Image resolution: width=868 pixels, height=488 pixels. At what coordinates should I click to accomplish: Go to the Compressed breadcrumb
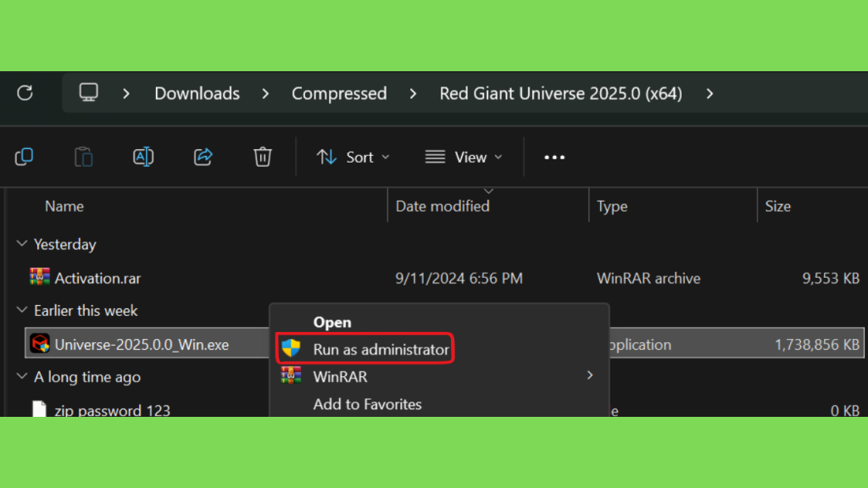(339, 93)
